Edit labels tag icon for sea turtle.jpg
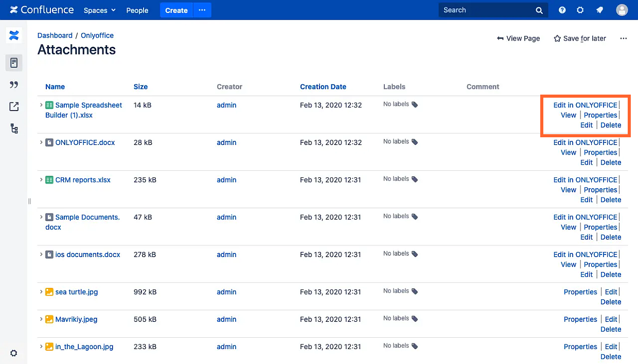This screenshot has width=638, height=364. (x=415, y=292)
